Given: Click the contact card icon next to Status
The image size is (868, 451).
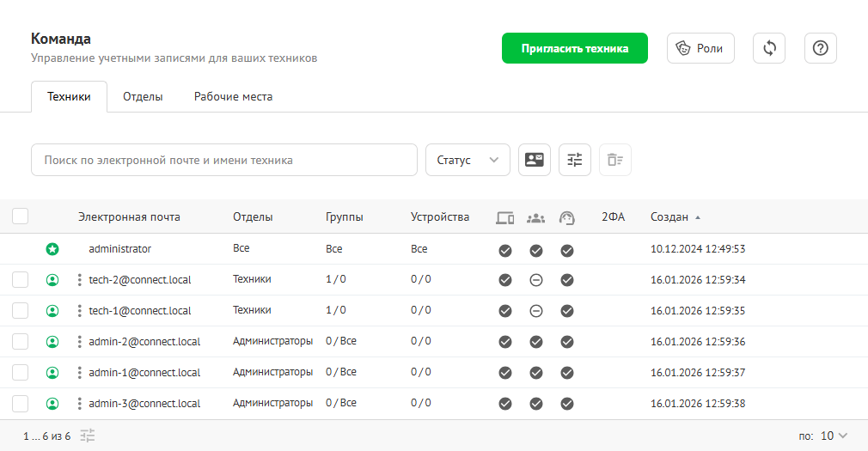Looking at the screenshot, I should (535, 160).
